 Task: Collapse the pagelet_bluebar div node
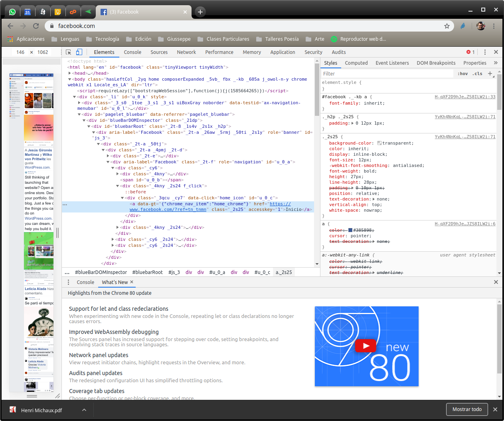pos(79,114)
